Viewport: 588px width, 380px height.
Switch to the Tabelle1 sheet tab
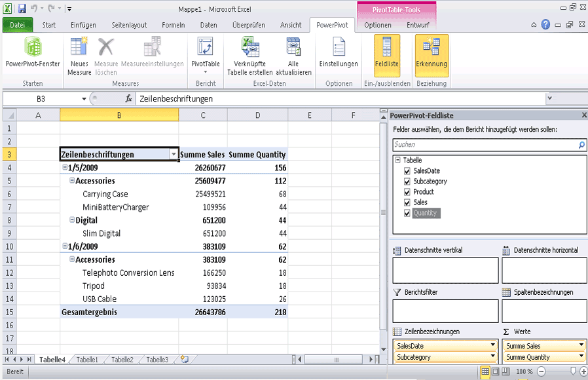pos(86,359)
